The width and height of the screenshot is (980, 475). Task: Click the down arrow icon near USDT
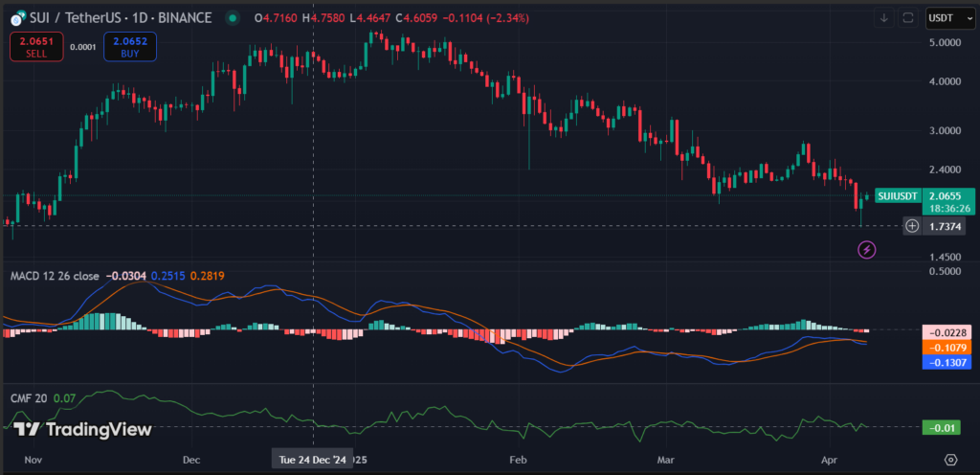(x=884, y=17)
